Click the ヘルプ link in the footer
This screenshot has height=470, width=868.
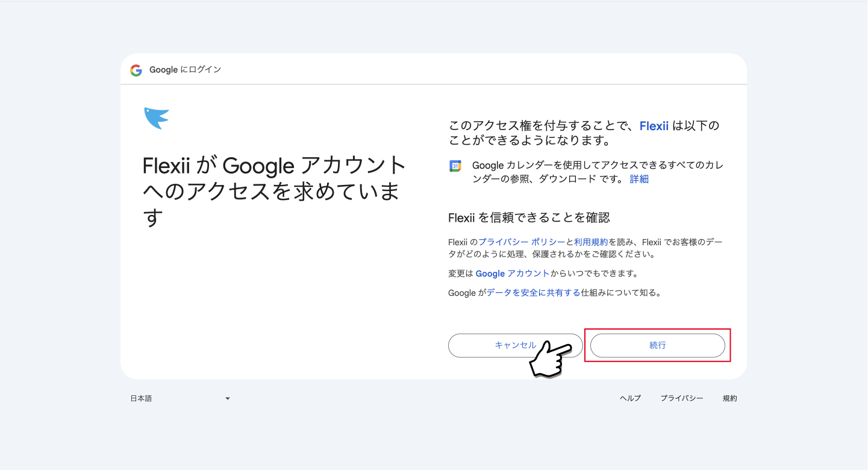click(x=629, y=398)
